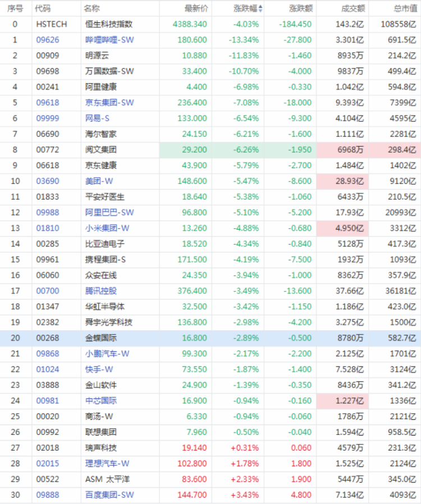Open stock code link 09999
The width and height of the screenshot is (421, 504).
click(48, 118)
